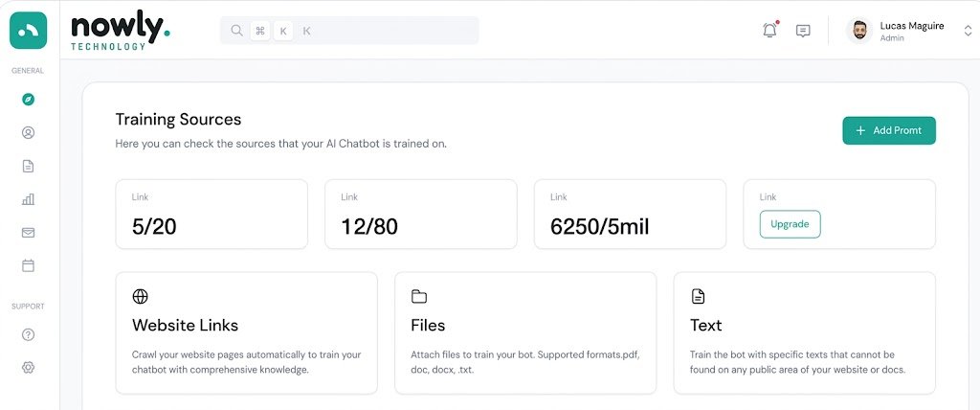
Task: Click the Training Sources heading
Action: [x=178, y=119]
